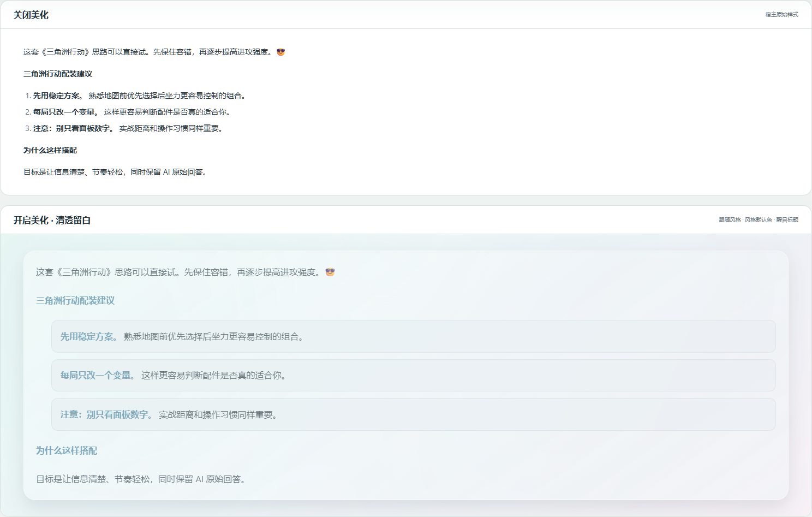Click the 目标是让信息清楚 paragraph in 关闭美化
Screen dimensions: 812x517
click(x=116, y=172)
